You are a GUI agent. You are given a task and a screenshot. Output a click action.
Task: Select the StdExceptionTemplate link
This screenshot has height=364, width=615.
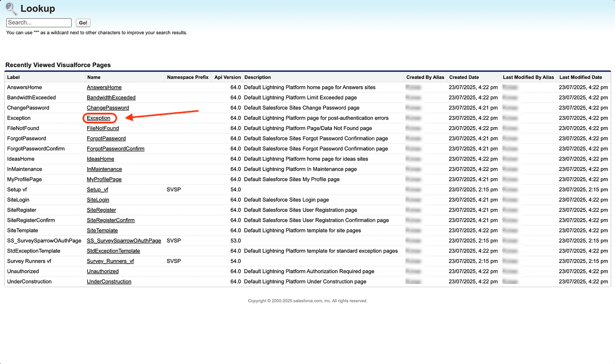pos(113,251)
